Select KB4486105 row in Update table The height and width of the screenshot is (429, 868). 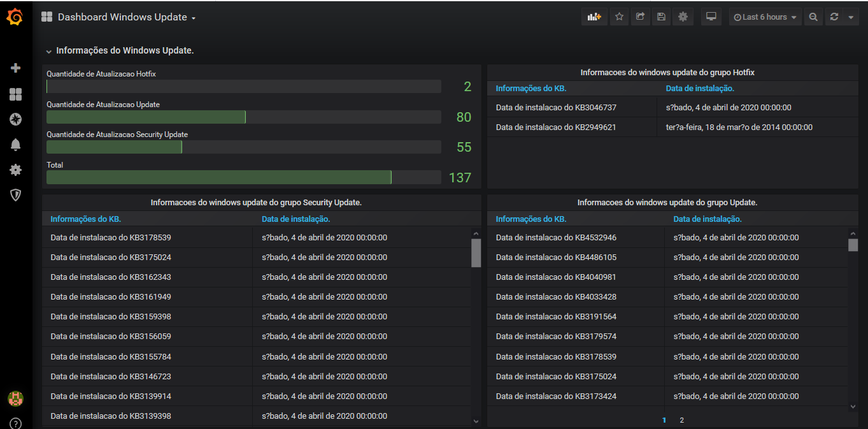[x=667, y=258]
